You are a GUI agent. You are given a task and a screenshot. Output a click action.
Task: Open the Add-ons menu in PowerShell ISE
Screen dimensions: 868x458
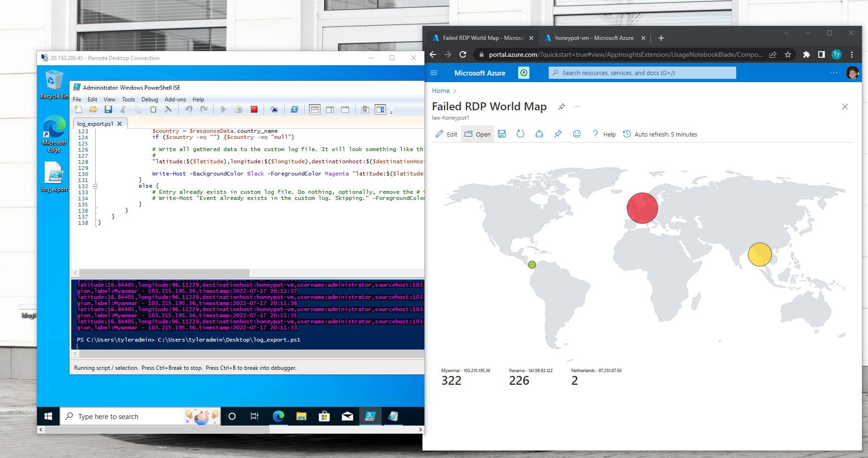(x=175, y=99)
